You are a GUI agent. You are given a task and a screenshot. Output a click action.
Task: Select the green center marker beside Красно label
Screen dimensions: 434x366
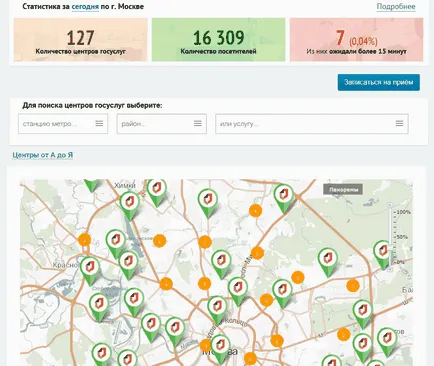click(x=90, y=270)
